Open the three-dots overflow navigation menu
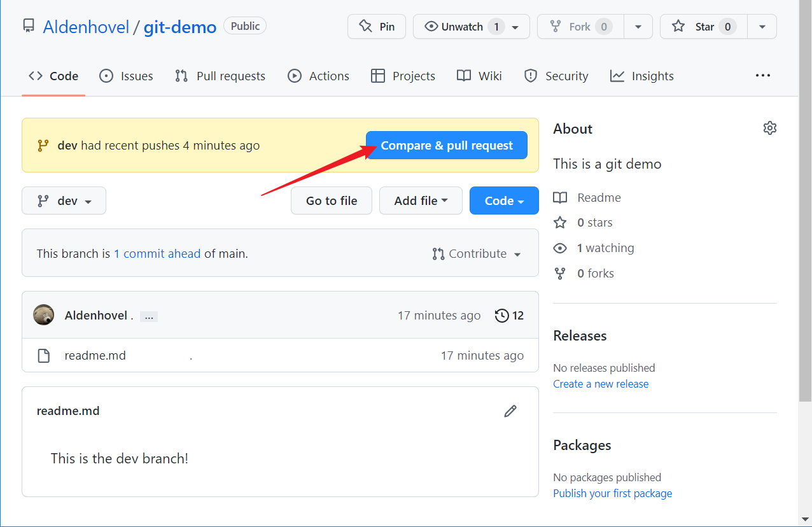Screen dimensions: 812x527 (x=763, y=76)
